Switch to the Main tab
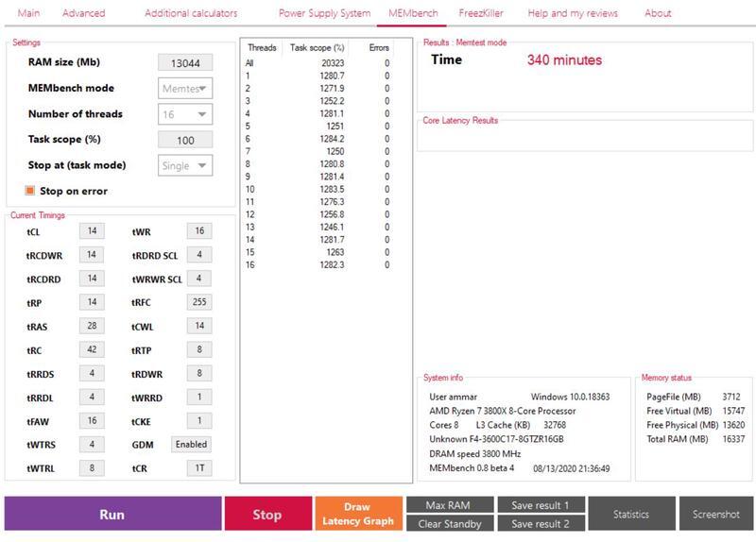 [29, 13]
